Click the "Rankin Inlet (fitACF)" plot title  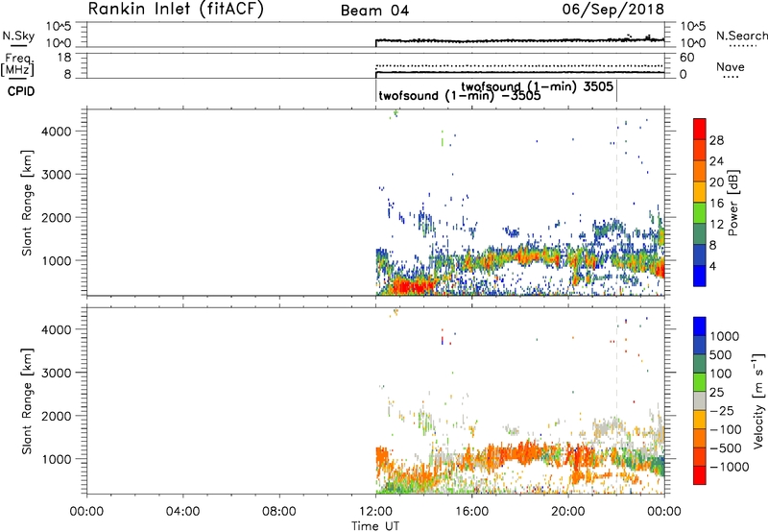176,10
